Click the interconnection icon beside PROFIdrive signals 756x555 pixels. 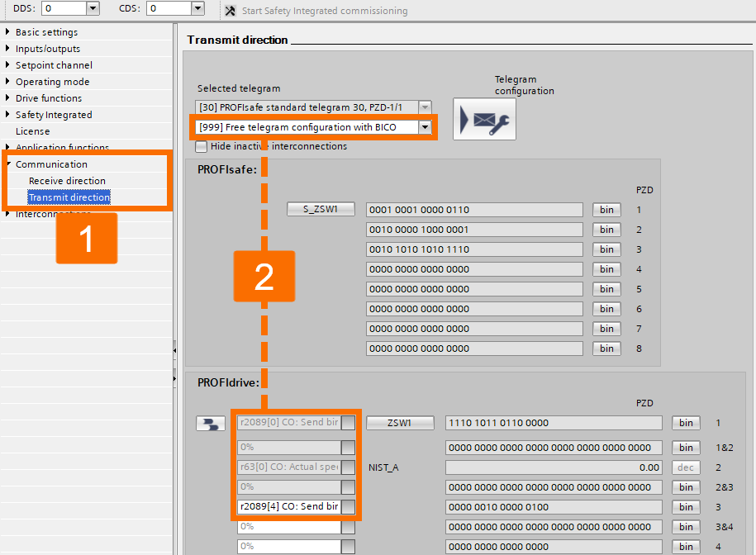pyautogui.click(x=211, y=422)
